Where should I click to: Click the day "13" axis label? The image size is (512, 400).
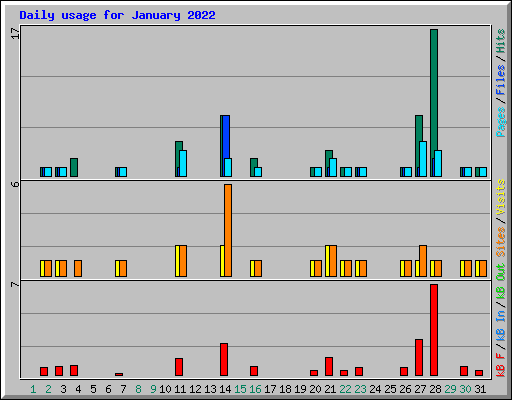click(x=210, y=389)
